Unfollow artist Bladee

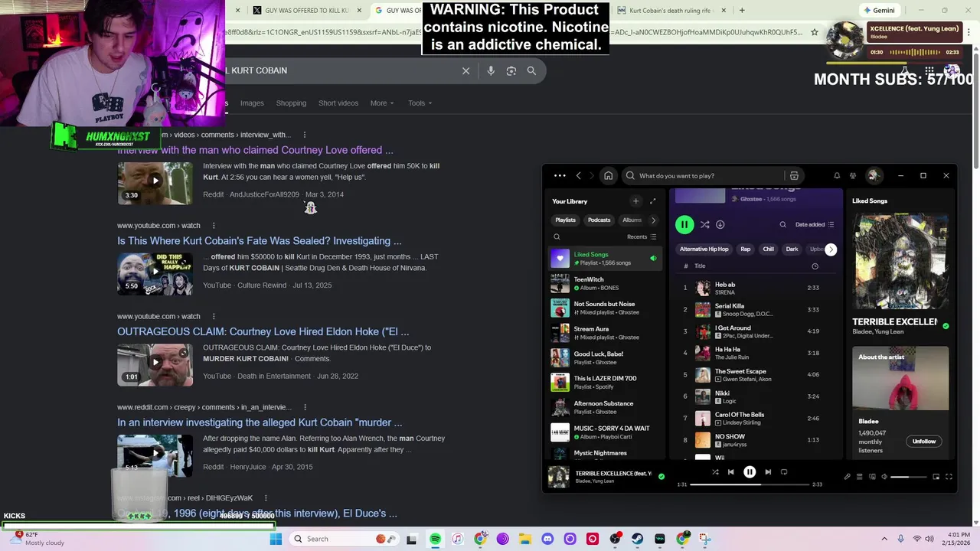point(924,441)
